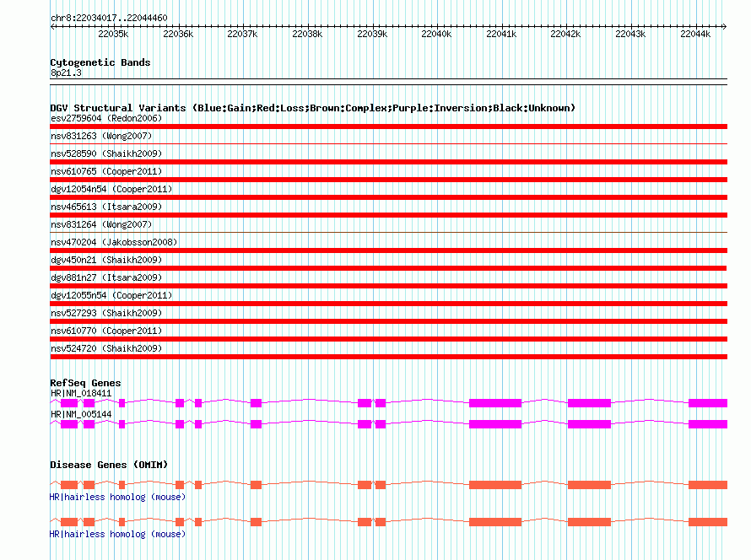Click the widest magenta exon of HR|NM_005144
Image resolution: width=751 pixels, height=560 pixels.
[495, 424]
